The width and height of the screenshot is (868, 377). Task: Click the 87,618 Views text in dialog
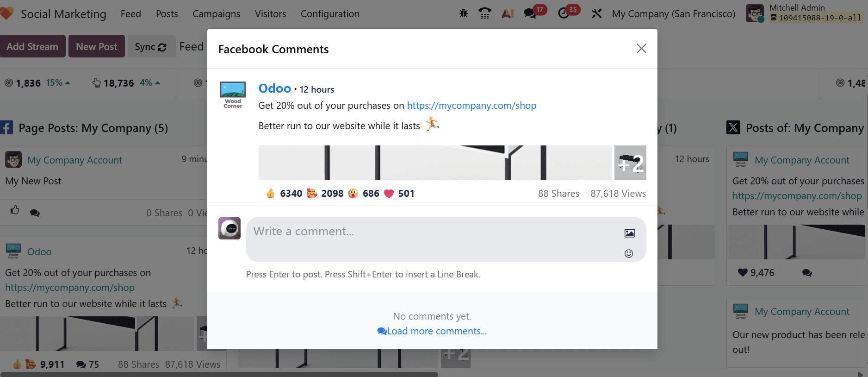point(618,194)
